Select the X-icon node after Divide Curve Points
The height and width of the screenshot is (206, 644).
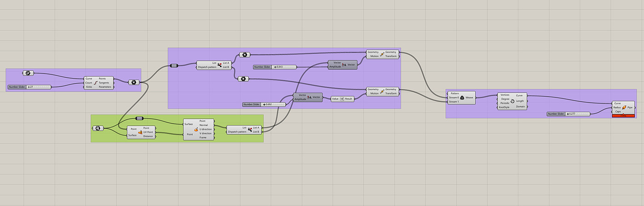click(x=134, y=82)
